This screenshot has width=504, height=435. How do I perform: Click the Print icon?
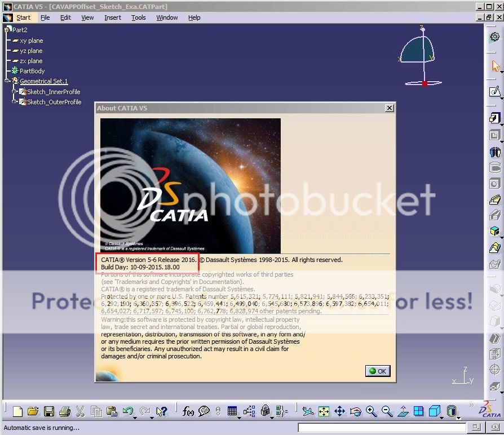coord(65,411)
